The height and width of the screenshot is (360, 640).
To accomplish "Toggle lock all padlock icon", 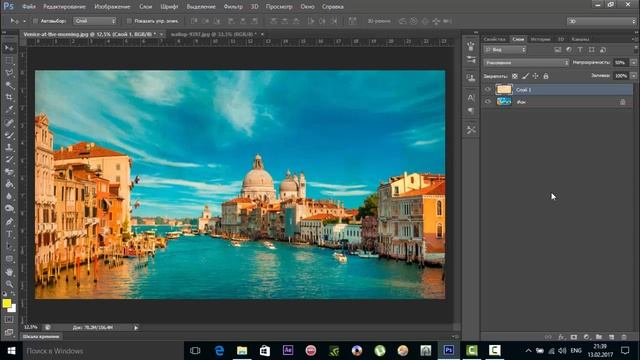I will click(546, 76).
